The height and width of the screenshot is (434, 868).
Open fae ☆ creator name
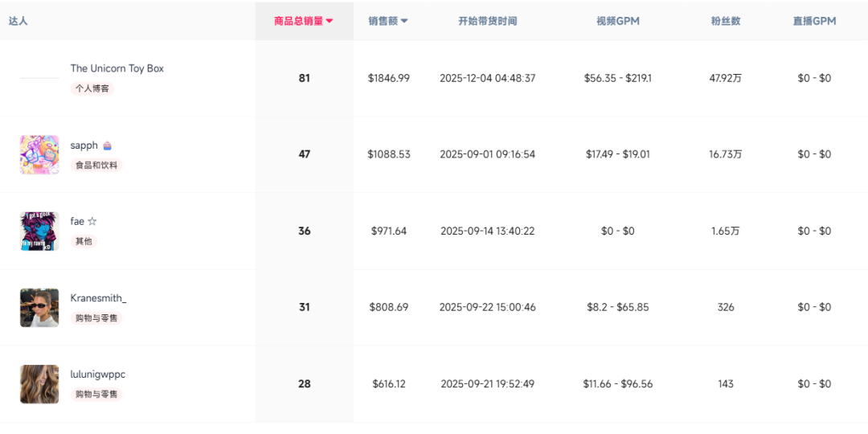click(x=84, y=222)
